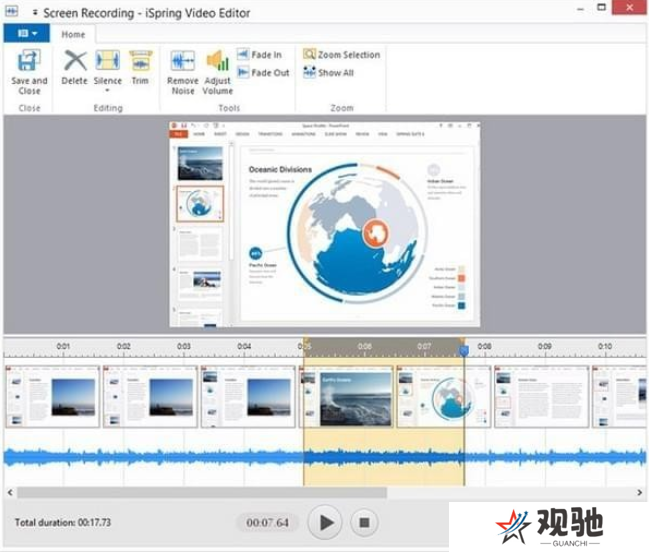This screenshot has width=649, height=552.
Task: Select the ocean waves frame thumbnail
Action: (346, 396)
